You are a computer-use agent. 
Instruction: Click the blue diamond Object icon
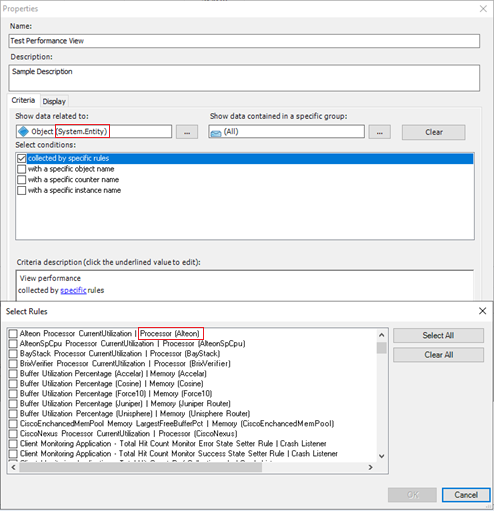coord(23,131)
